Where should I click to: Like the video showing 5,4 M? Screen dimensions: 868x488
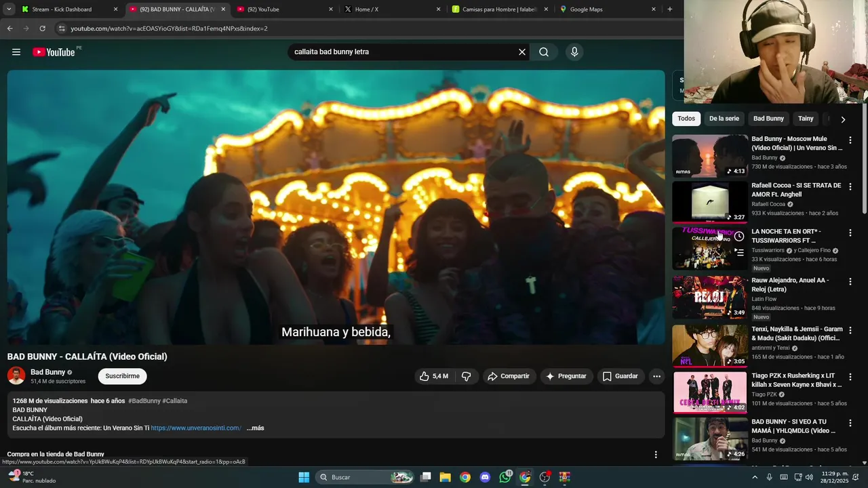433,376
